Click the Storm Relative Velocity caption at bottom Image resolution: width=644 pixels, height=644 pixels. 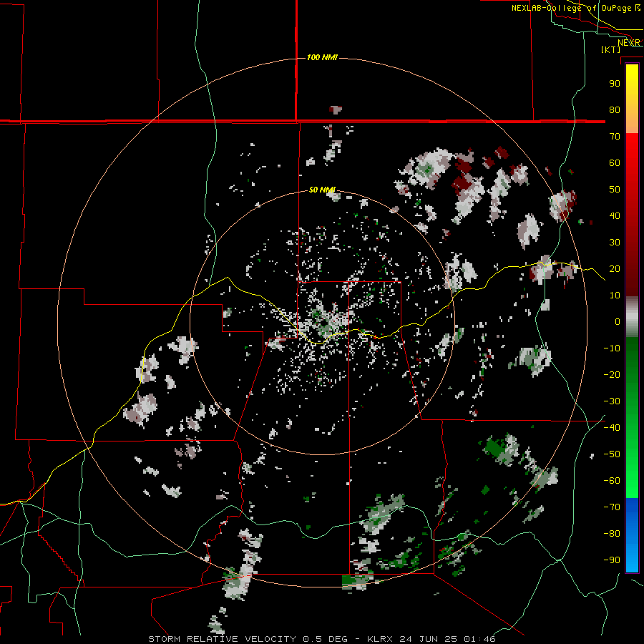[x=321, y=639]
